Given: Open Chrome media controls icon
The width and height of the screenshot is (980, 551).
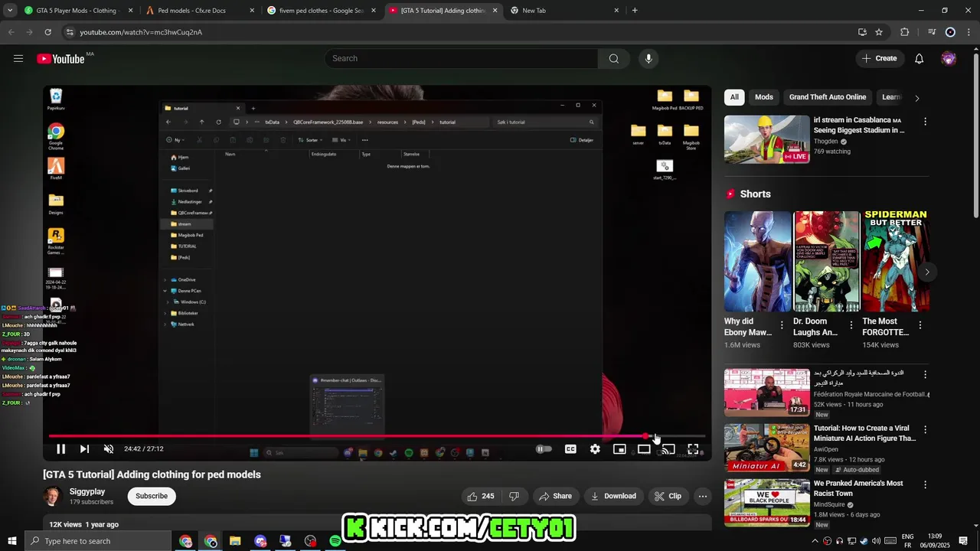Looking at the screenshot, I should coord(932,32).
